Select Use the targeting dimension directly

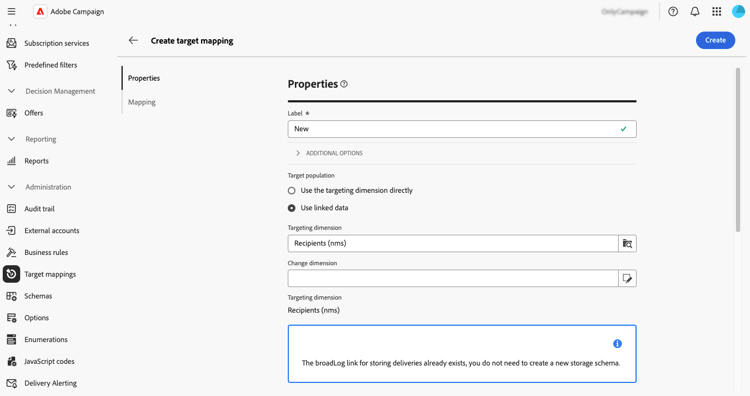[291, 190]
